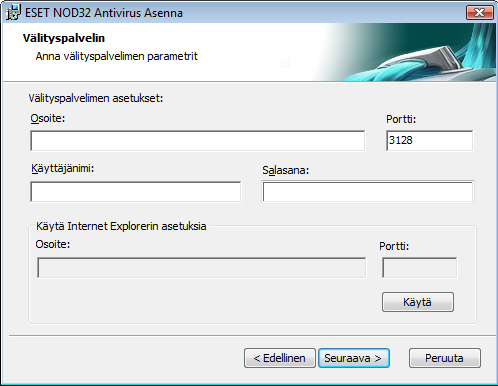This screenshot has height=386, width=498.
Task: Click the Välityspalvelin heading text
Action: (64, 38)
